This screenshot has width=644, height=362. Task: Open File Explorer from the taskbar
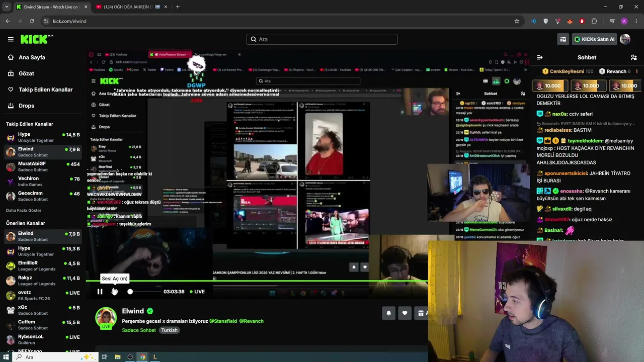coord(117,357)
